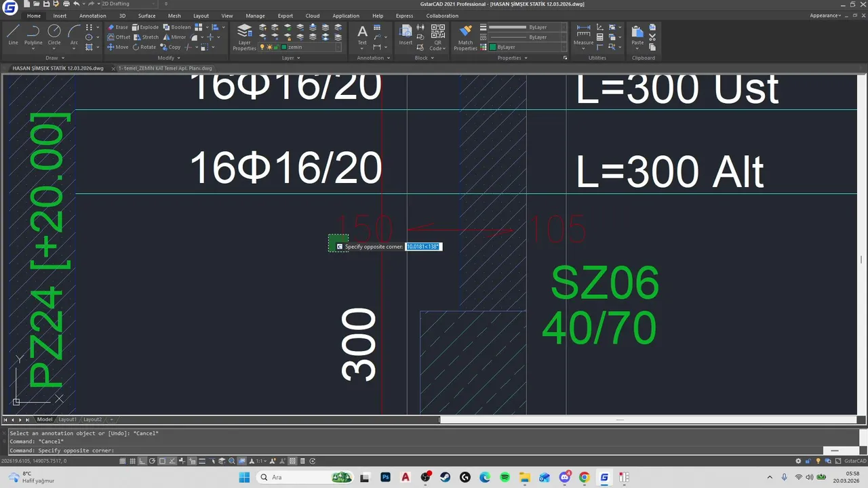Click Match Properties brush
The width and height of the screenshot is (868, 488).
[x=465, y=37]
